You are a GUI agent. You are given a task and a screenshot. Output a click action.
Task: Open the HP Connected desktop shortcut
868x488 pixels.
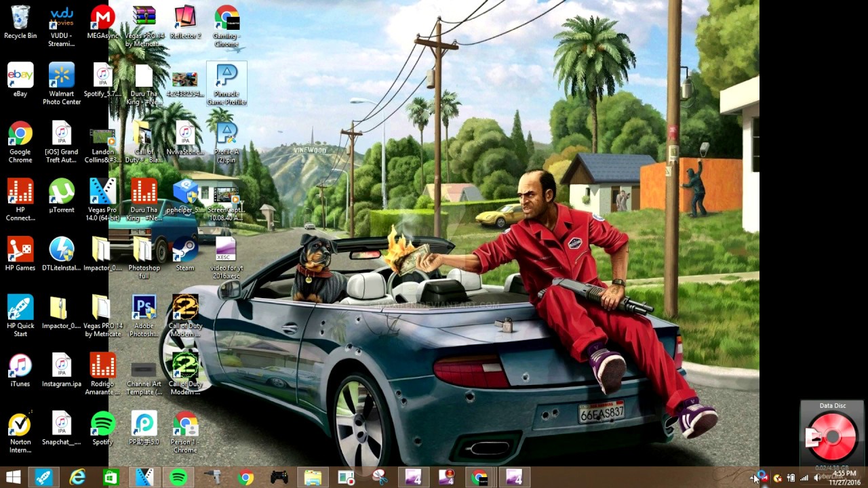(20, 201)
